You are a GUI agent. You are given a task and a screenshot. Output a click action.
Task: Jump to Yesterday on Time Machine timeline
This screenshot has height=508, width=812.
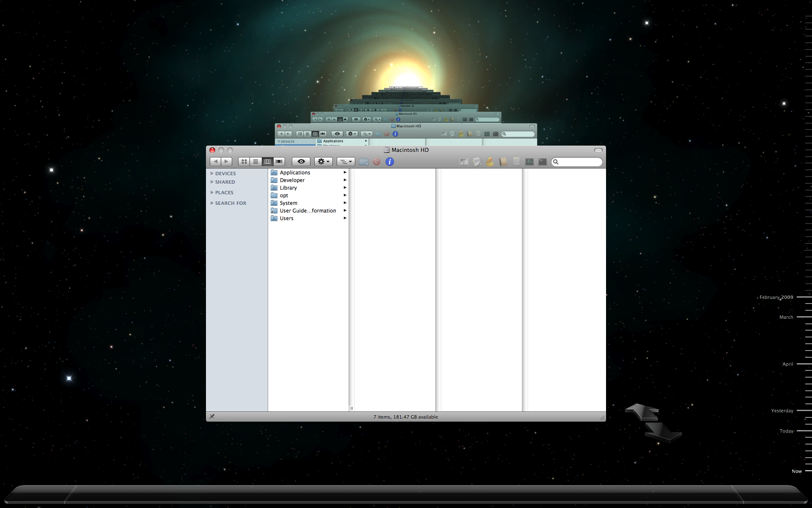click(782, 411)
